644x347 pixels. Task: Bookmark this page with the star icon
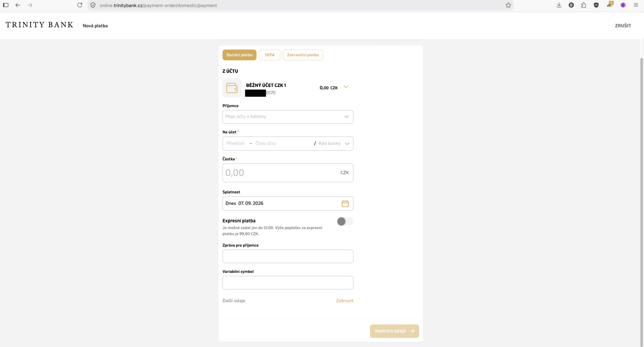[x=508, y=5]
